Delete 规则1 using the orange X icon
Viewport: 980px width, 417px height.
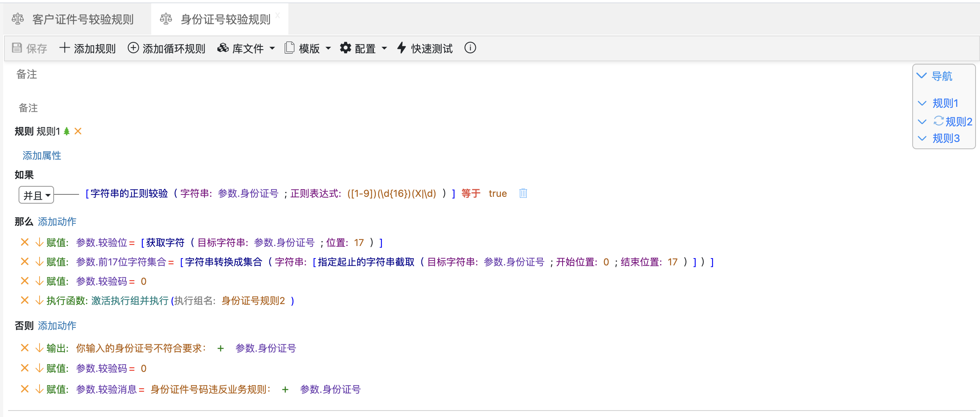click(x=78, y=131)
